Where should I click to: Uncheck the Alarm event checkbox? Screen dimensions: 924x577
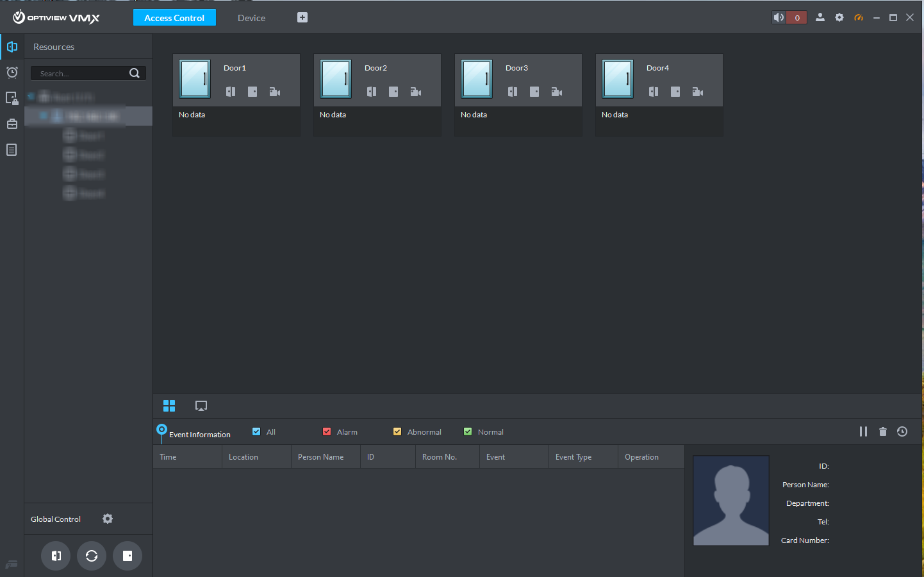point(327,431)
